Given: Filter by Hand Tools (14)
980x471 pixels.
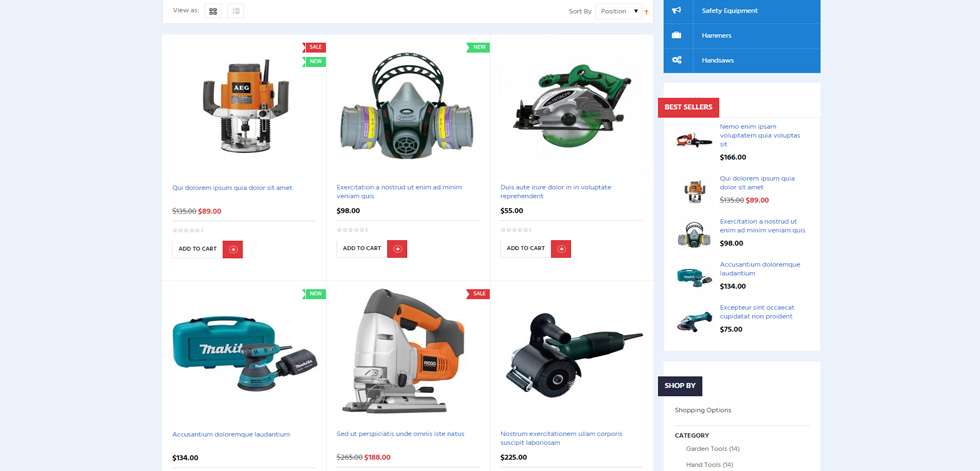Looking at the screenshot, I should coord(712,465).
